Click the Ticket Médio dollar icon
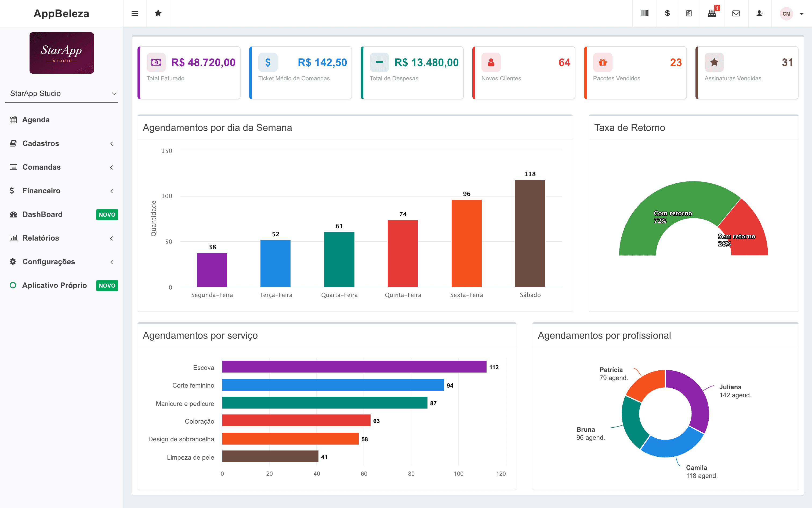 [268, 62]
